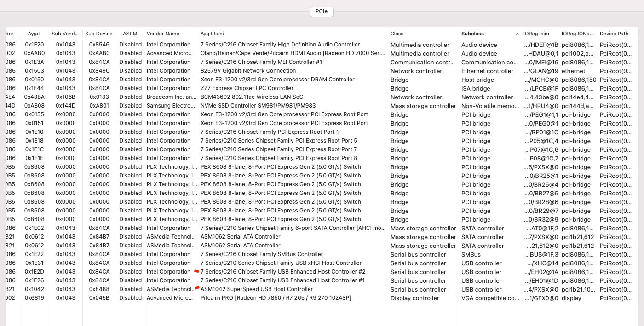Select the USB xHCI Host Controller row
The width and height of the screenshot is (644, 326).
pyautogui.click(x=281, y=263)
